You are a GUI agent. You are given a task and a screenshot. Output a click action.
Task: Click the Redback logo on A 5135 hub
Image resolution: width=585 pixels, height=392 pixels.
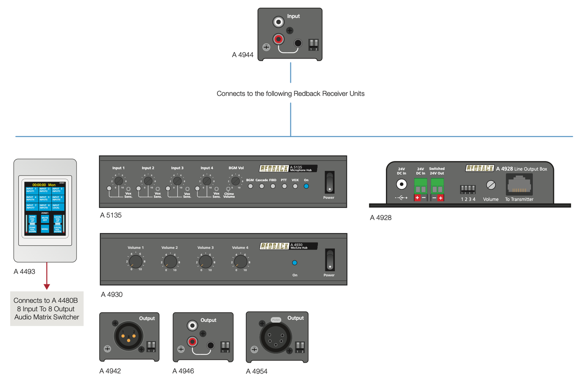tap(274, 168)
